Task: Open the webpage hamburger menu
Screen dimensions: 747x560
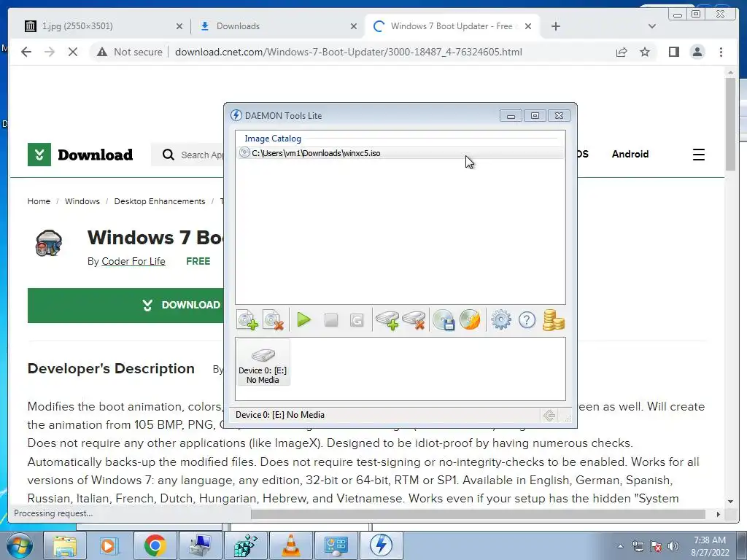Action: 698,155
